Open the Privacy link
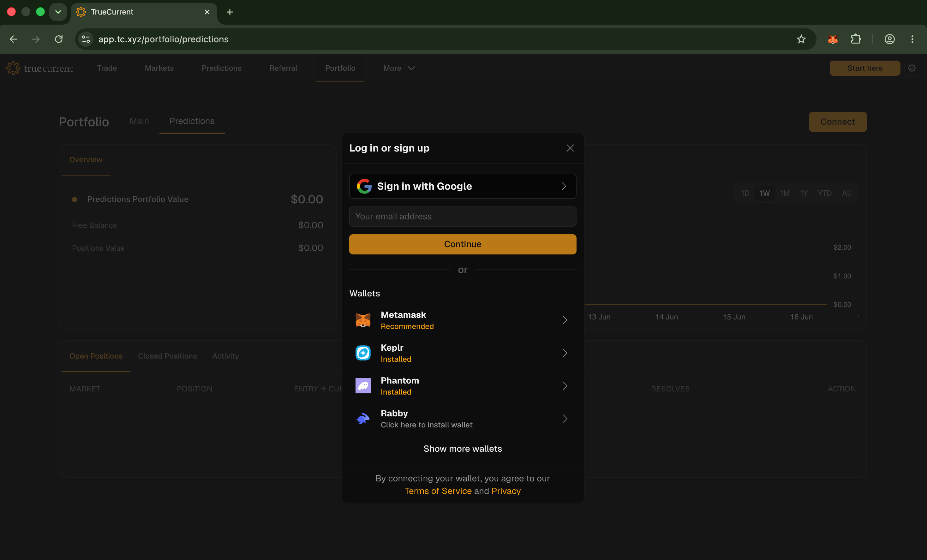 click(x=506, y=491)
